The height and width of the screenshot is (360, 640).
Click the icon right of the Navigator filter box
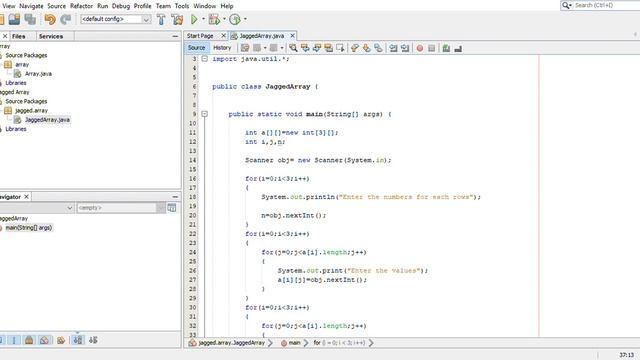(x=172, y=208)
